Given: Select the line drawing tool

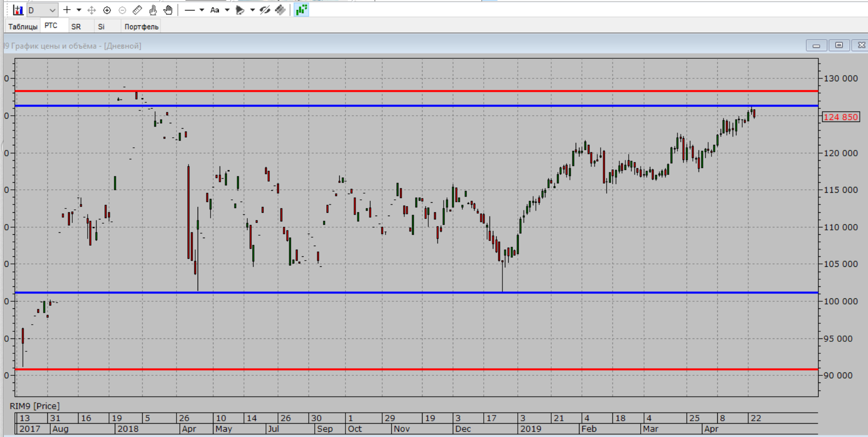Looking at the screenshot, I should [x=190, y=10].
